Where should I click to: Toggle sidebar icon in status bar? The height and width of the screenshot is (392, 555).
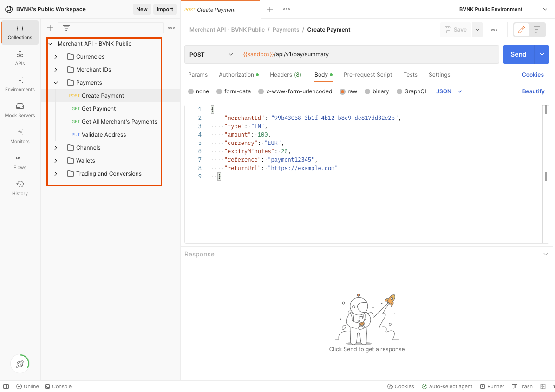[x=6, y=386]
